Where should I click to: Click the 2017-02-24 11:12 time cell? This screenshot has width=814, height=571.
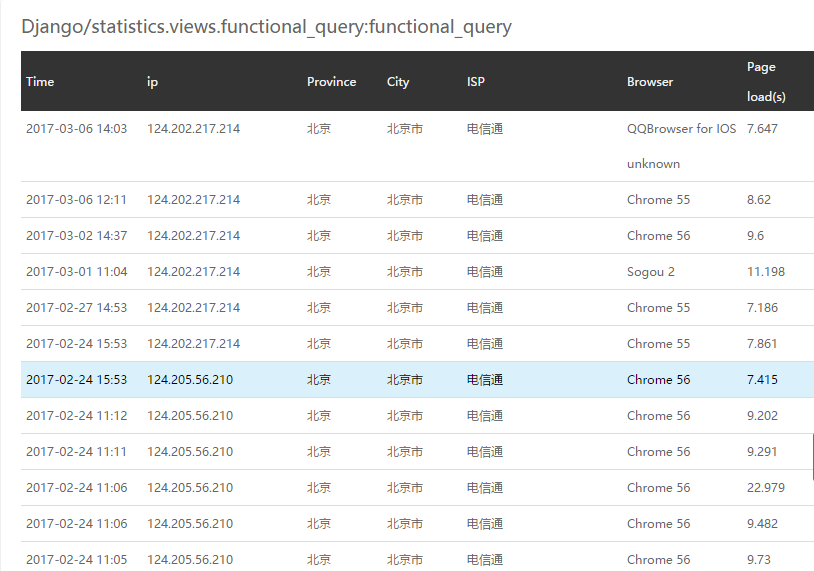coord(76,416)
